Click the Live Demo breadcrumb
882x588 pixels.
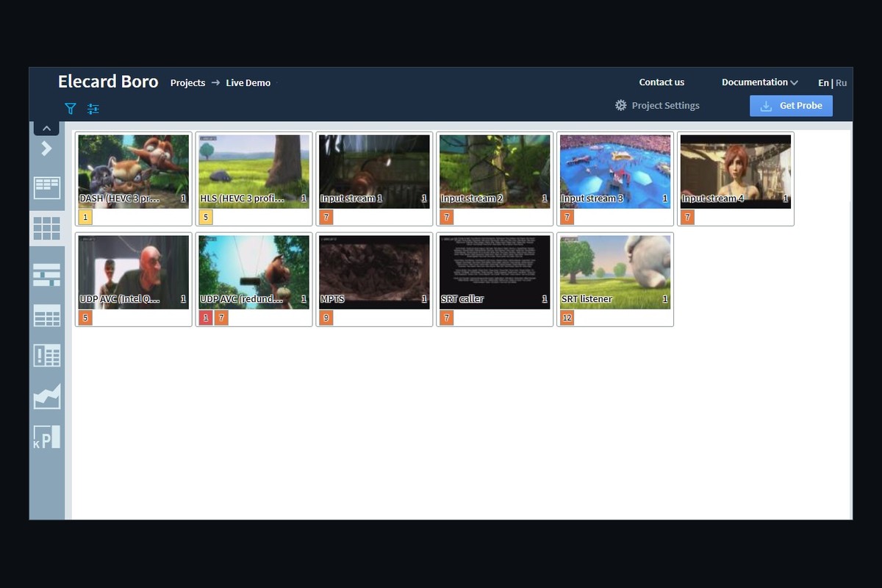pyautogui.click(x=248, y=83)
